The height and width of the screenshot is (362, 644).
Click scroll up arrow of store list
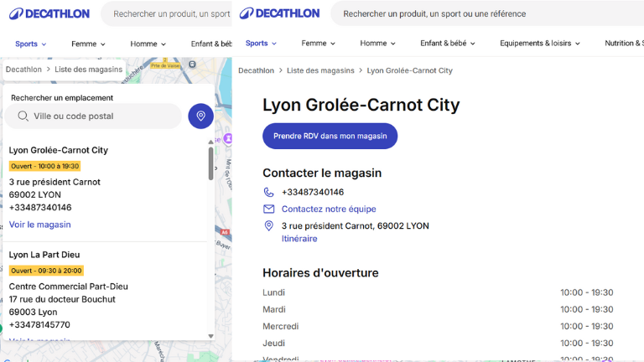(x=210, y=142)
